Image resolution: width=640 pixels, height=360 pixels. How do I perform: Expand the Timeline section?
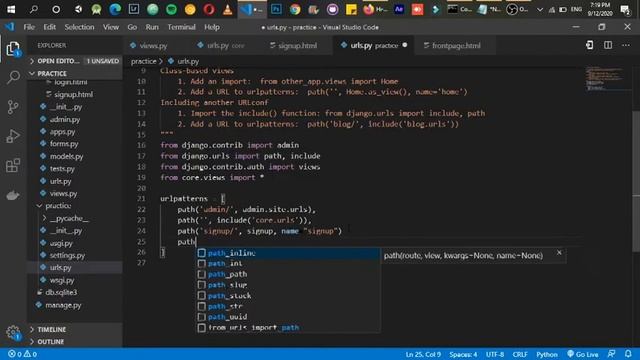(x=75, y=329)
